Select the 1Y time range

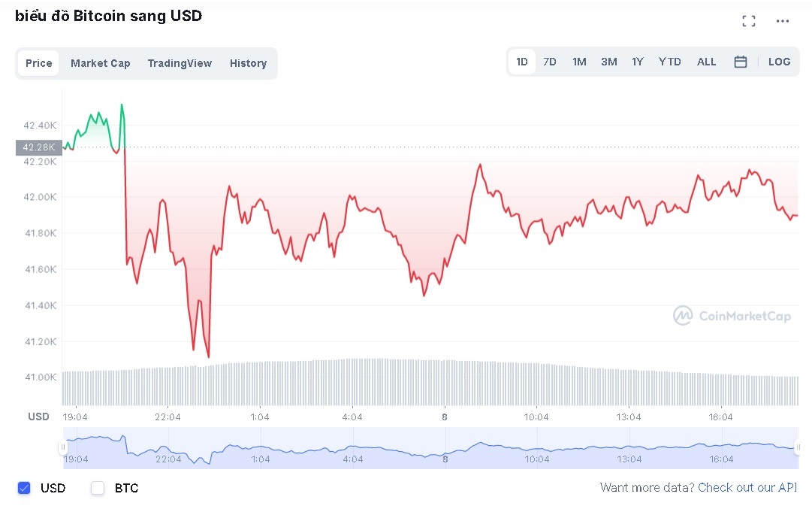pos(638,62)
